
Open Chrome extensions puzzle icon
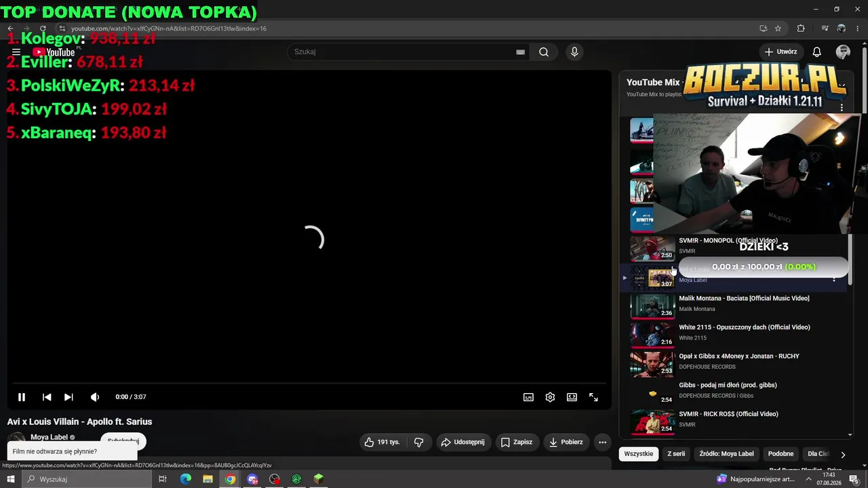tap(801, 28)
